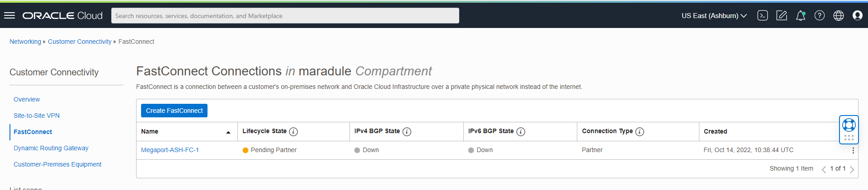The width and height of the screenshot is (868, 190).
Task: Open the support lifebuoy help widget
Action: (x=849, y=125)
